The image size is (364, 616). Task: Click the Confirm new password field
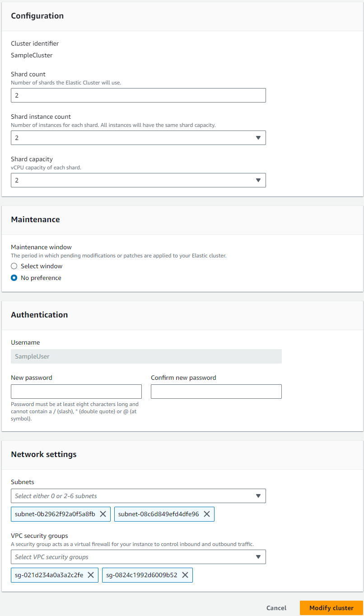pos(216,392)
